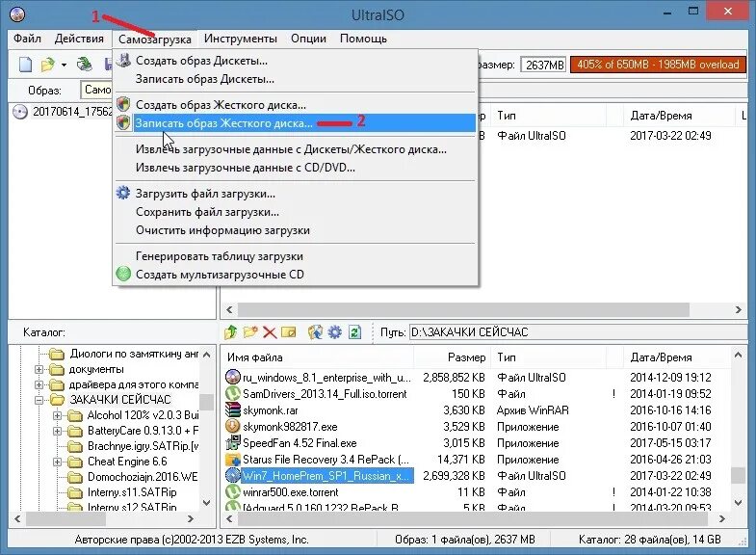Choose Генерировать таблицу загрузки
The image size is (756, 555).
click(296, 256)
